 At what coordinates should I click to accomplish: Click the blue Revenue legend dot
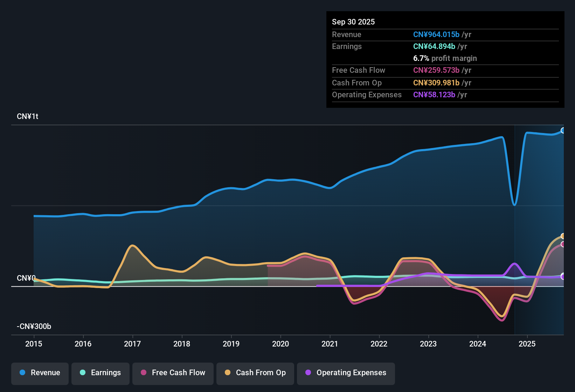tap(22, 373)
